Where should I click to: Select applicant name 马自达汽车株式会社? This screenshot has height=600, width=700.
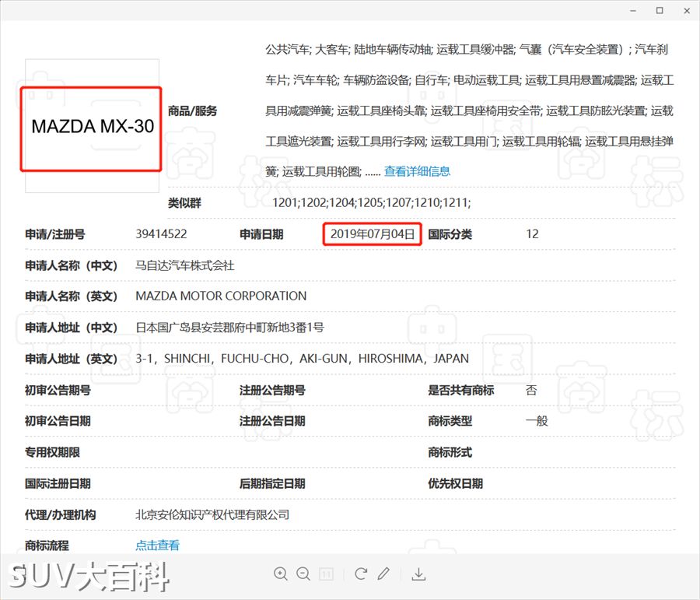pos(185,265)
